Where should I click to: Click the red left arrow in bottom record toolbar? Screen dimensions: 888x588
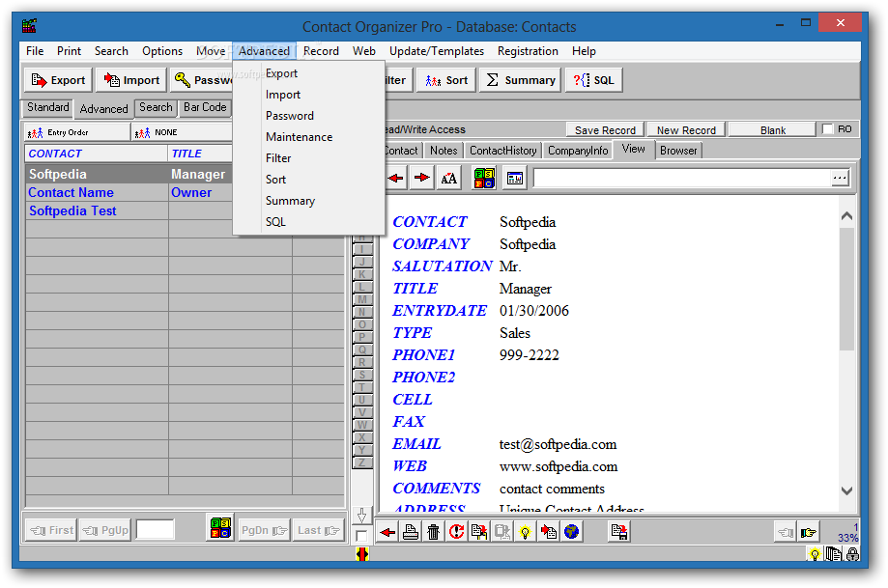click(x=387, y=532)
